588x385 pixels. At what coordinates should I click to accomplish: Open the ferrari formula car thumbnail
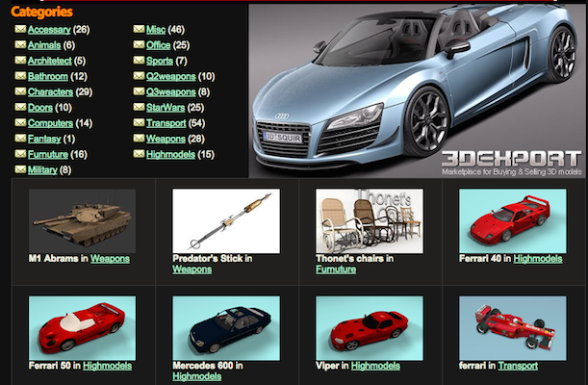click(513, 328)
